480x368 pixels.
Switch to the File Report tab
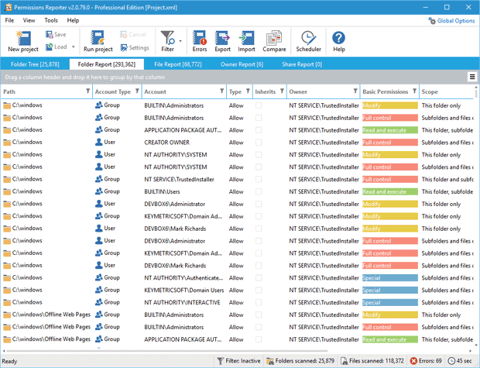pyautogui.click(x=178, y=64)
